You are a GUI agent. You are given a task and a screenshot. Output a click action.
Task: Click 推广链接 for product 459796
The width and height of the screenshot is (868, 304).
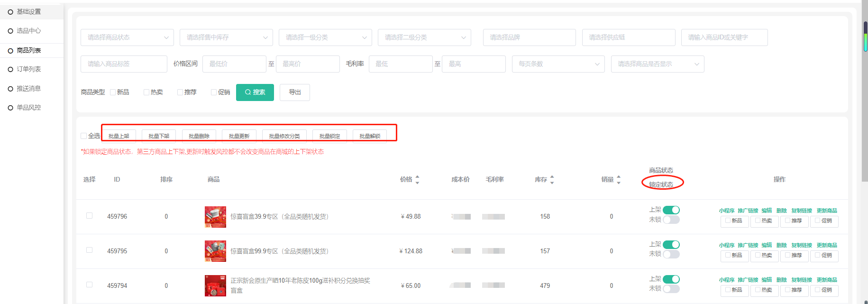click(748, 211)
